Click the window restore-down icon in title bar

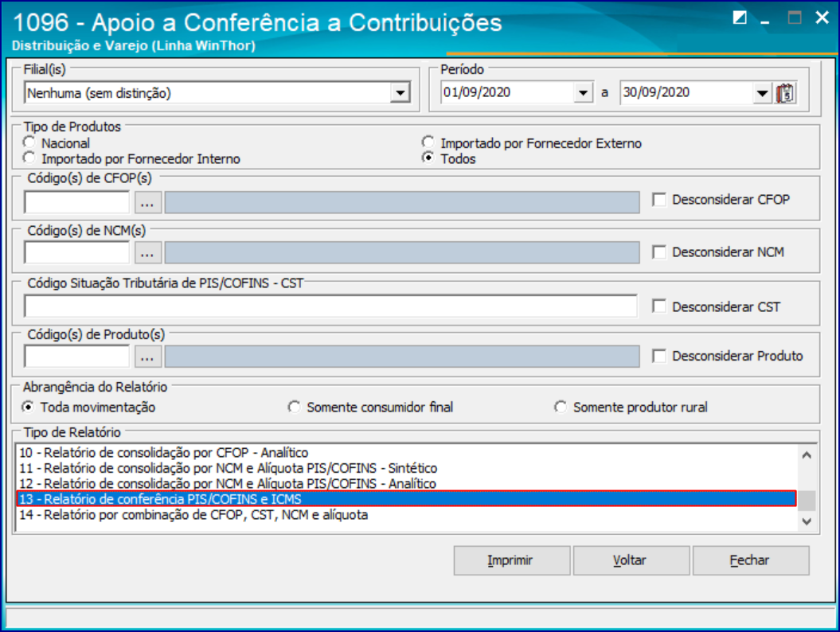740,18
